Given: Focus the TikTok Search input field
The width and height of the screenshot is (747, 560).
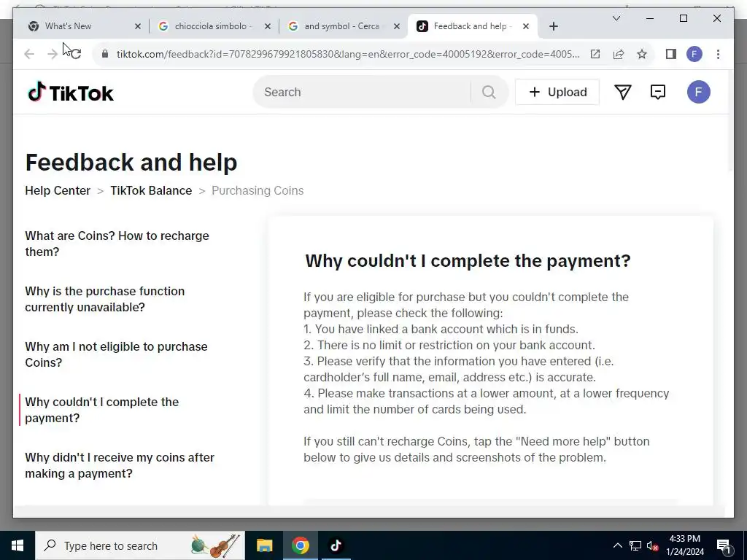Looking at the screenshot, I should coord(362,92).
